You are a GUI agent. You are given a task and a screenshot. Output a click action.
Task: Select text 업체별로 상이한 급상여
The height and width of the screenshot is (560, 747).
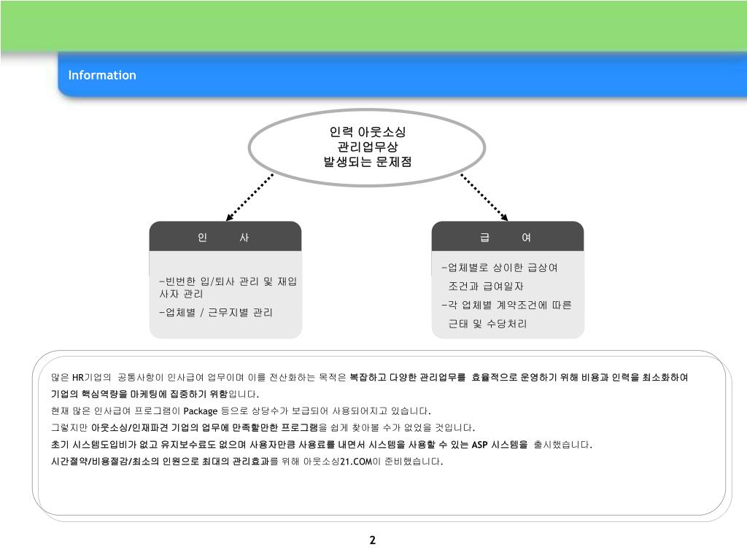[x=500, y=268]
